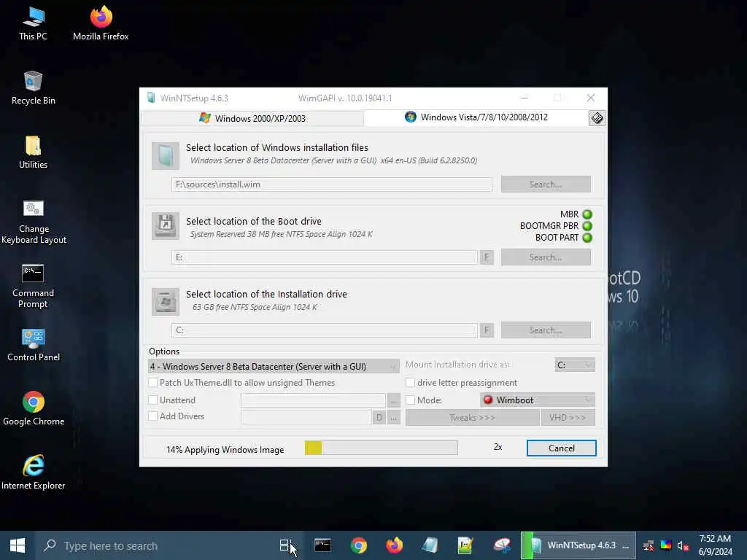Open Mount Installation drive letter dropdown
This screenshot has height=560, width=747.
[x=575, y=365]
